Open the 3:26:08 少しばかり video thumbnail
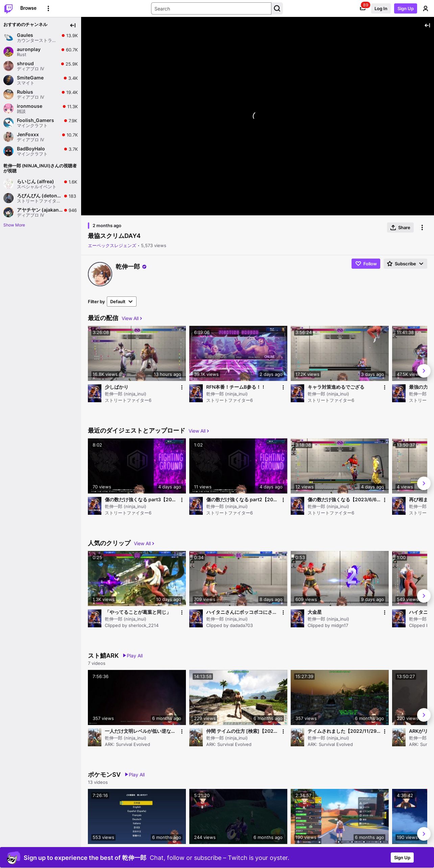 point(137,354)
